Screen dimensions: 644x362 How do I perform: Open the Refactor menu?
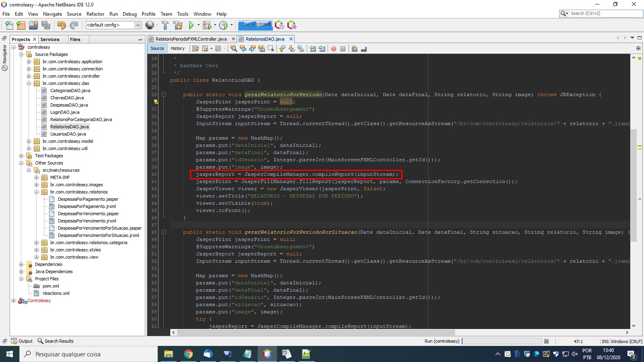point(95,14)
